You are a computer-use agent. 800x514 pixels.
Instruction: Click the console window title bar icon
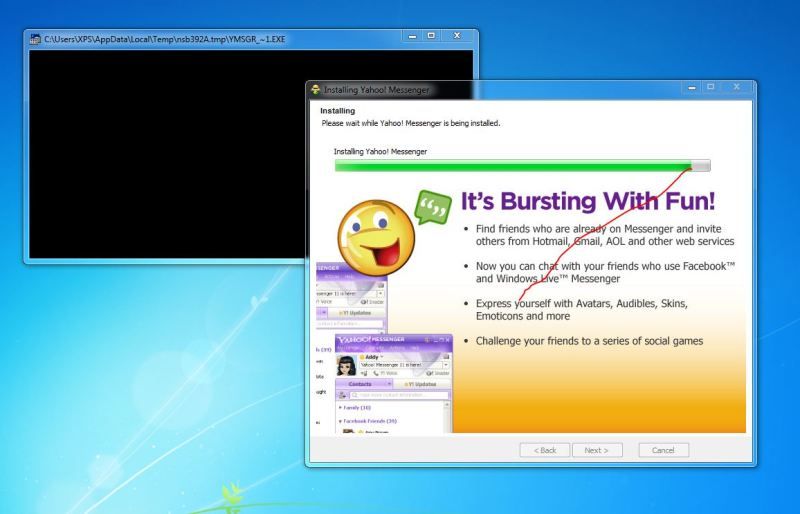click(35, 39)
